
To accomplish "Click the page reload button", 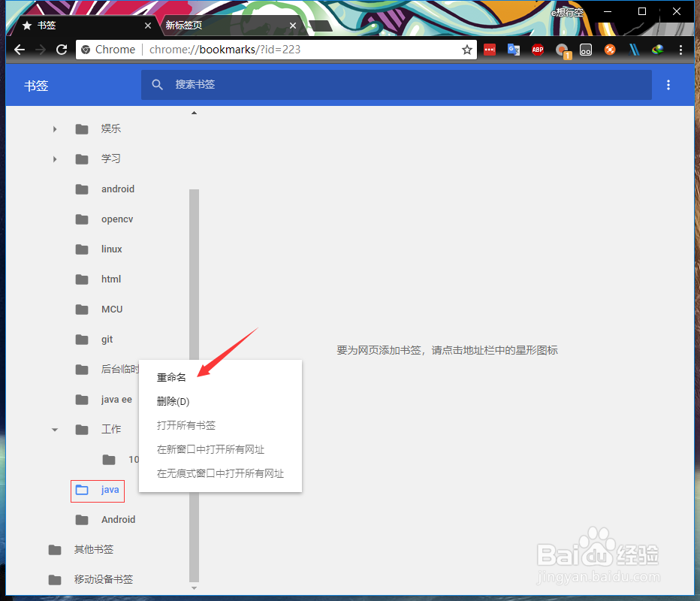I will tap(62, 50).
